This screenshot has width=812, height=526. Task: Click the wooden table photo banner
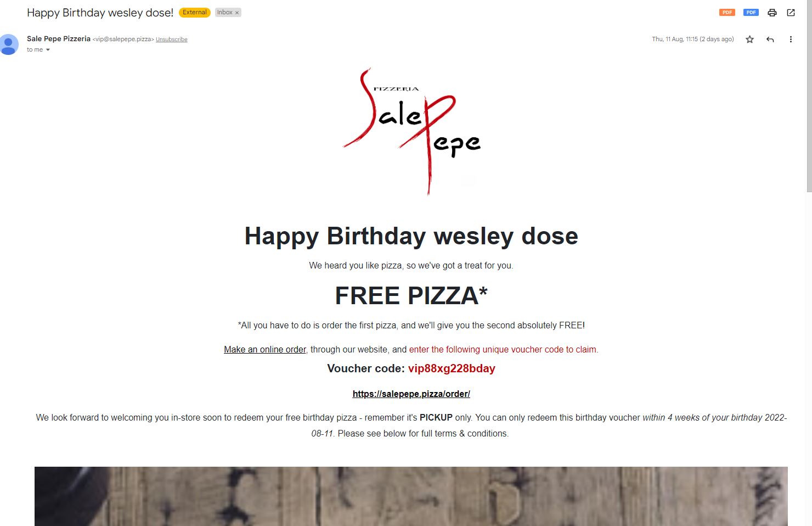[411, 496]
